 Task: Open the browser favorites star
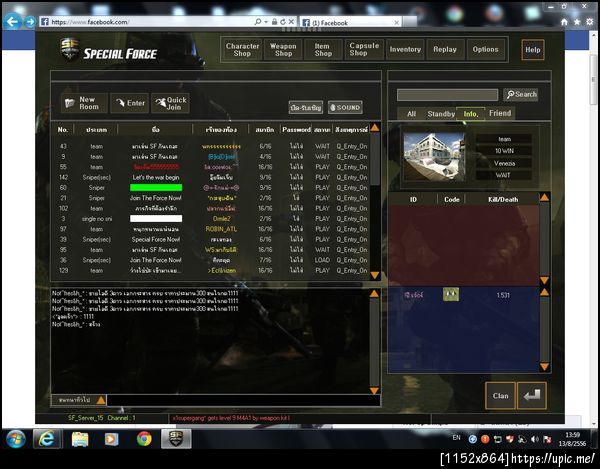pyautogui.click(x=577, y=22)
